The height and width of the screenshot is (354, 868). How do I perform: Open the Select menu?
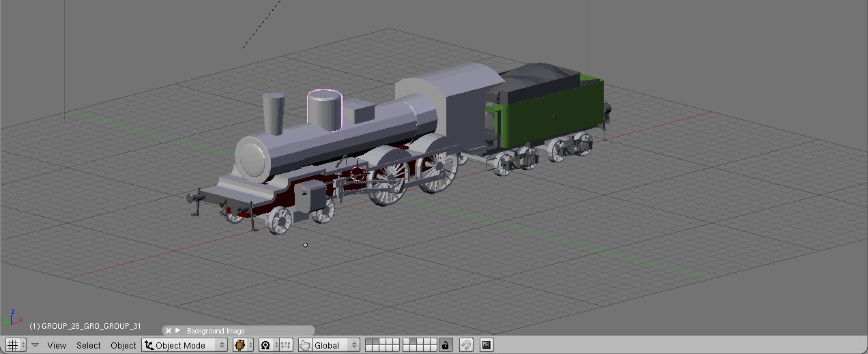point(88,345)
